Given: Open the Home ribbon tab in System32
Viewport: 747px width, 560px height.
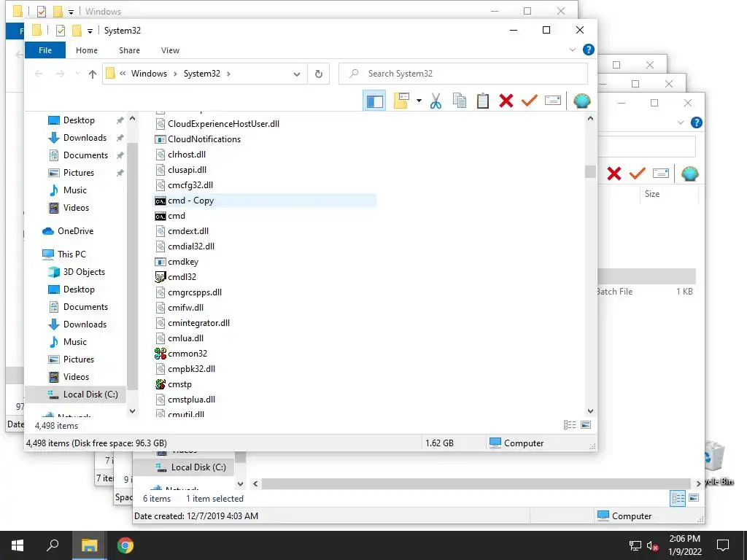Looking at the screenshot, I should click(x=87, y=50).
